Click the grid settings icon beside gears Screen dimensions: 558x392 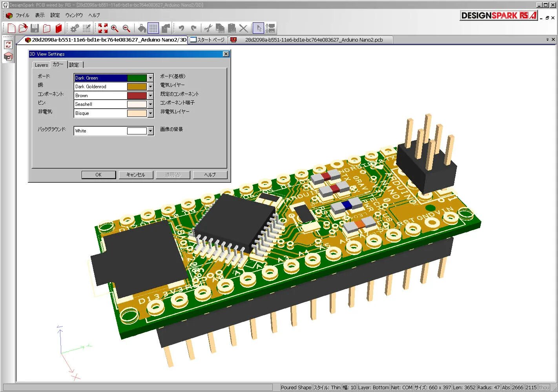[87, 28]
